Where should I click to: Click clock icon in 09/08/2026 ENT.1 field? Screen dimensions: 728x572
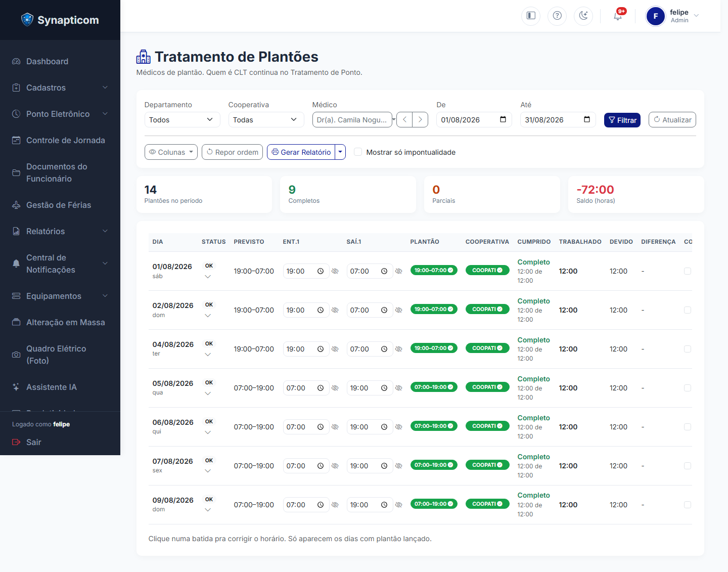[321, 505]
